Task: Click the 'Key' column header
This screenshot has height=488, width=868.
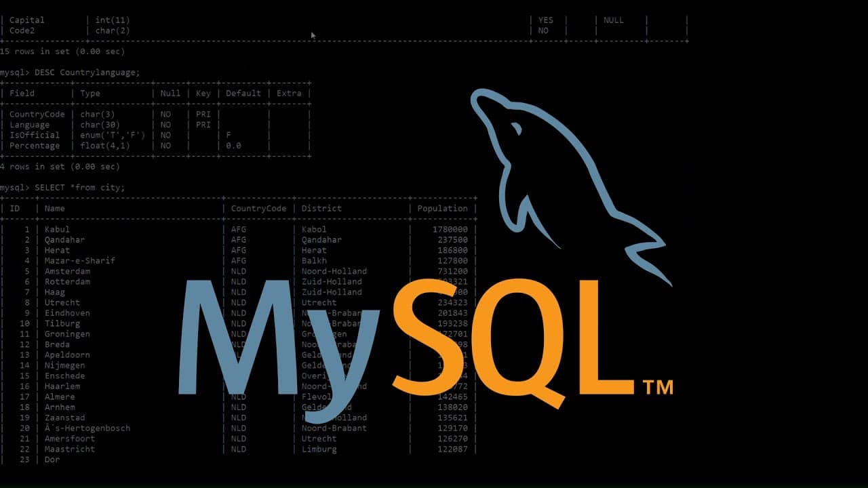Action: [x=203, y=94]
